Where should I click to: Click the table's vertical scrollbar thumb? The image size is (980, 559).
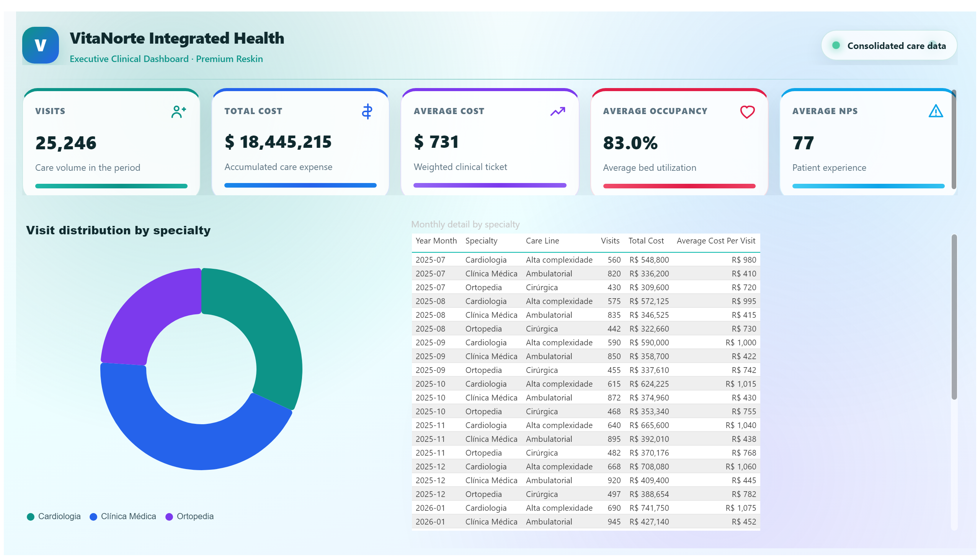tap(954, 317)
